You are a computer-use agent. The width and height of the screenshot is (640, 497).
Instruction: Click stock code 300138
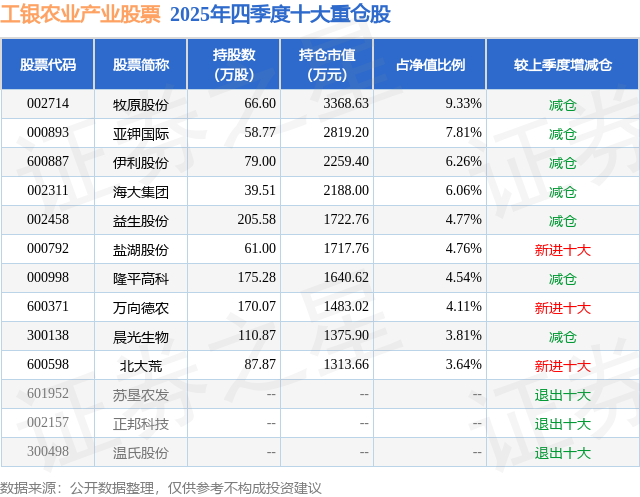48,335
